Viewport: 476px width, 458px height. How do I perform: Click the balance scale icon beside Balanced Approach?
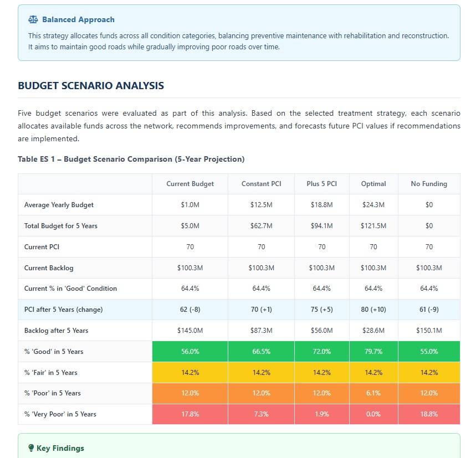point(33,19)
